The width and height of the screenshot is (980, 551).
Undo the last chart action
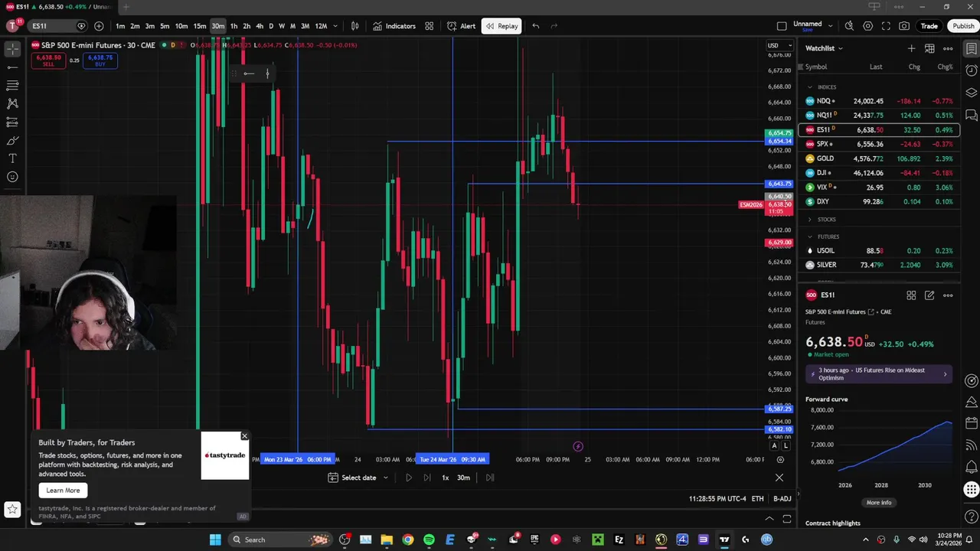pyautogui.click(x=536, y=26)
